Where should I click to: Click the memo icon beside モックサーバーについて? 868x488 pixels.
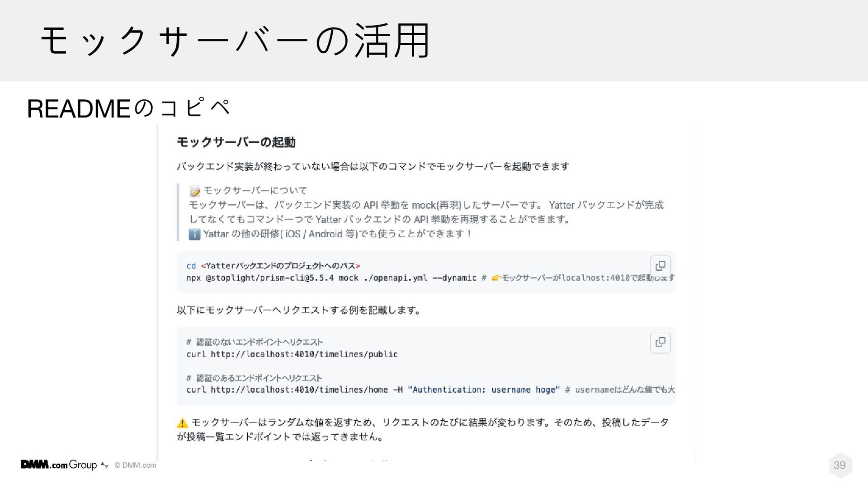tap(195, 191)
